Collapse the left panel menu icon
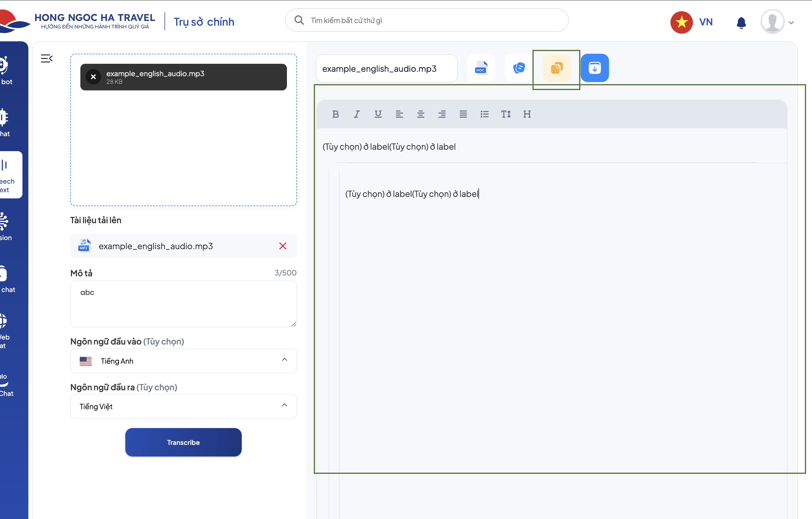The height and width of the screenshot is (519, 812). pos(46,59)
